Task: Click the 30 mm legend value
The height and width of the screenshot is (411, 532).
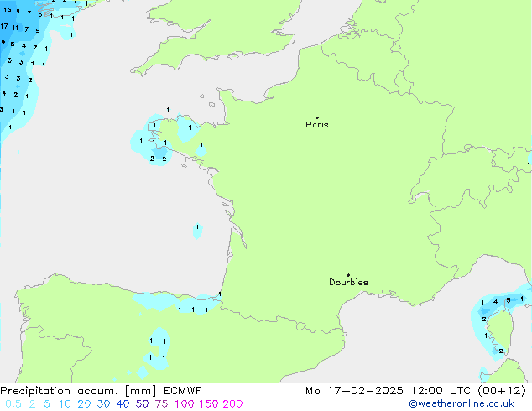Action: pyautogui.click(x=103, y=404)
